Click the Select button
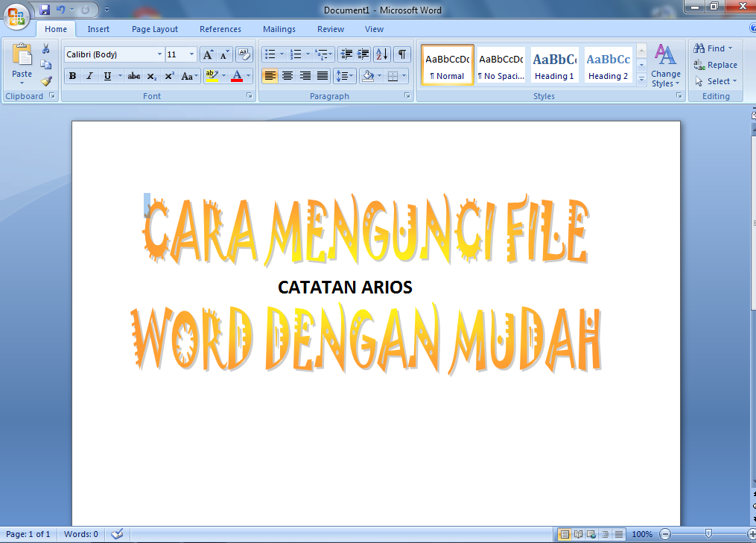Viewport: 756px width, 543px height. (x=716, y=81)
